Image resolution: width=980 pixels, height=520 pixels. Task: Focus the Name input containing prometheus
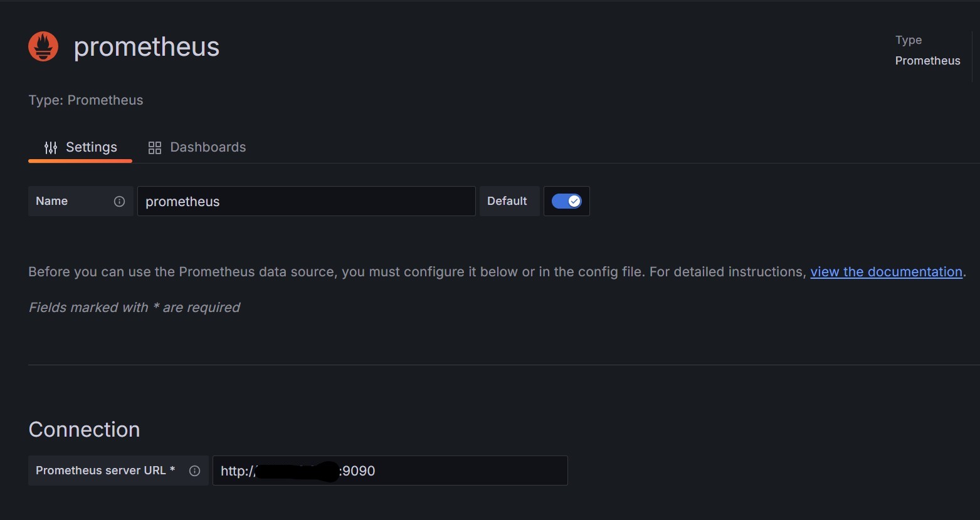click(306, 201)
